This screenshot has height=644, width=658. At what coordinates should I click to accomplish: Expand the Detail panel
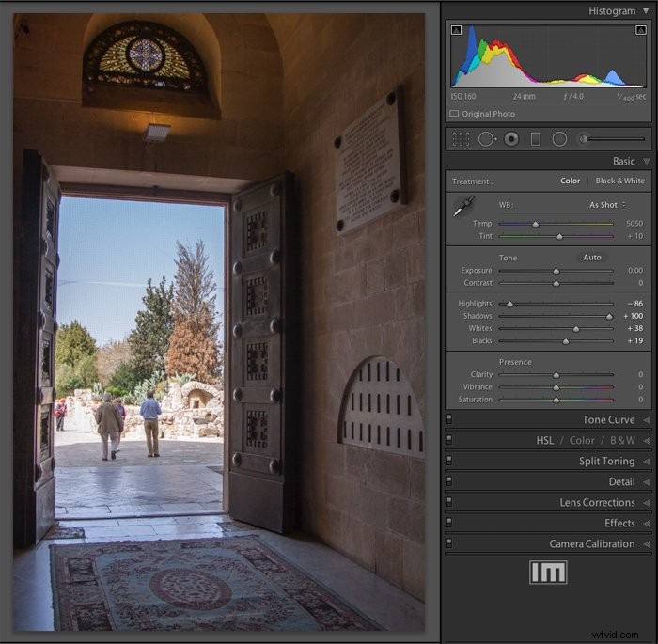(x=647, y=482)
